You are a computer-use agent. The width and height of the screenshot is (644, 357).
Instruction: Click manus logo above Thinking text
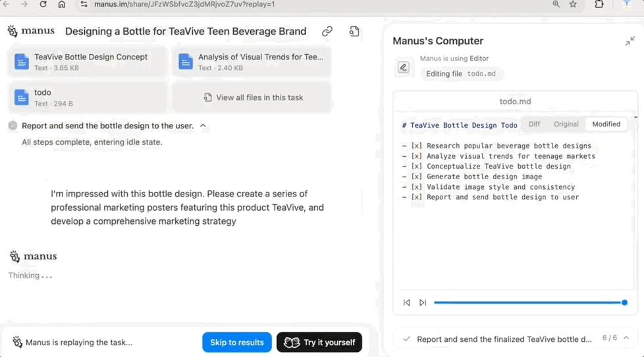coord(33,256)
